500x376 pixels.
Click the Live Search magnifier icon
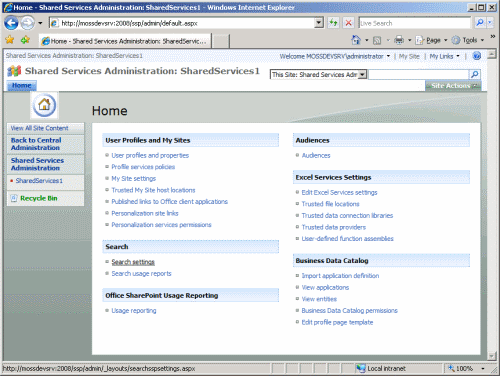tap(479, 23)
